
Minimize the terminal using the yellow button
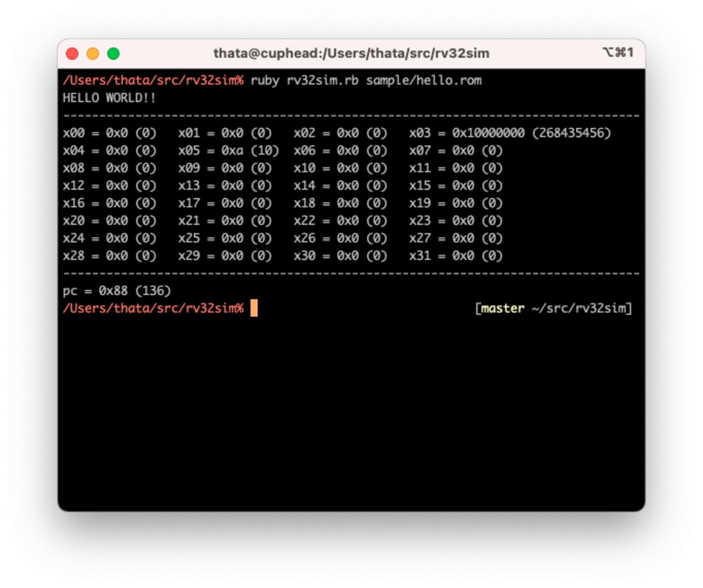92,54
